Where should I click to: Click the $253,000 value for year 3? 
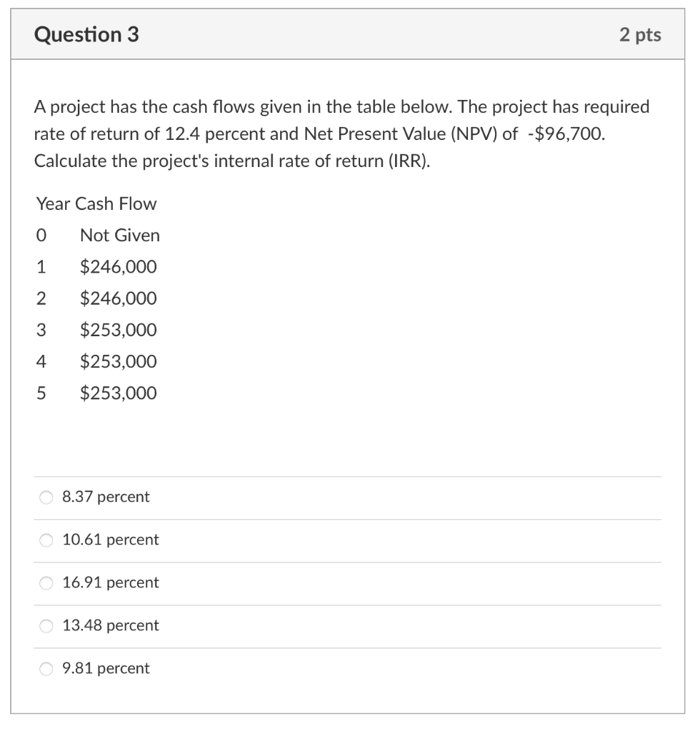pos(118,329)
